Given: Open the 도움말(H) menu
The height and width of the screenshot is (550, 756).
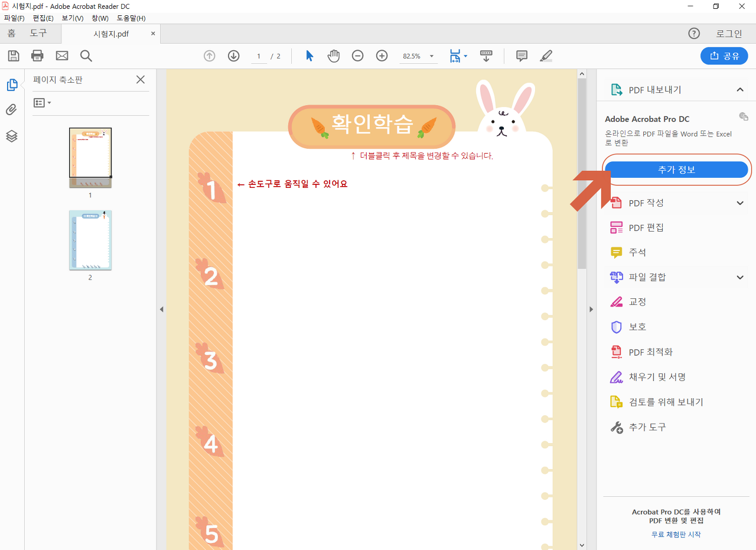Looking at the screenshot, I should 131,18.
